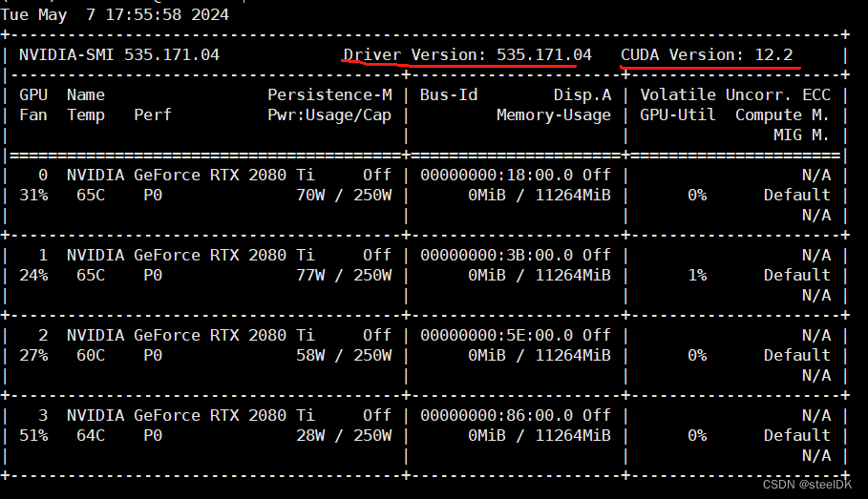Click the 'NVIDIA-SMI 535.171.04' header text

(119, 54)
